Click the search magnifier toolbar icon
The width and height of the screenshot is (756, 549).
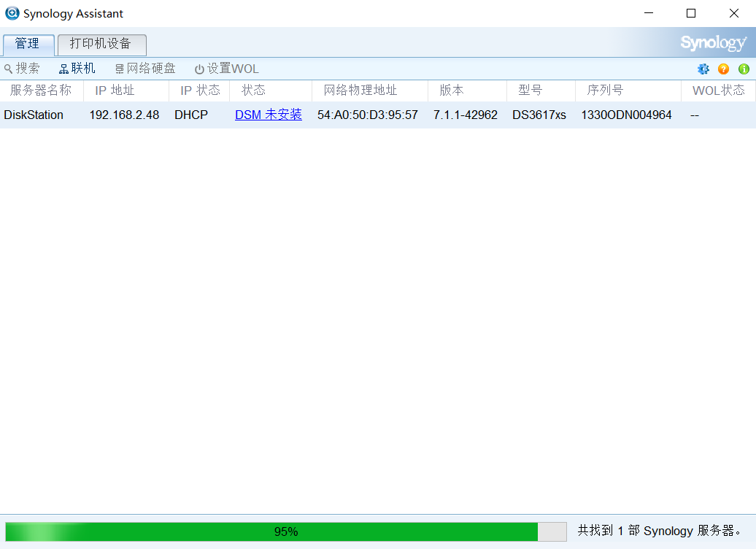coord(9,69)
